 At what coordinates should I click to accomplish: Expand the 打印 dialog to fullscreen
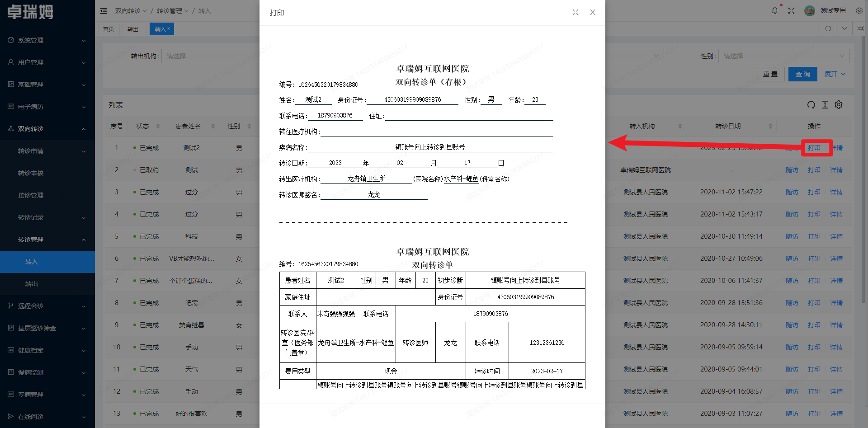coord(575,12)
